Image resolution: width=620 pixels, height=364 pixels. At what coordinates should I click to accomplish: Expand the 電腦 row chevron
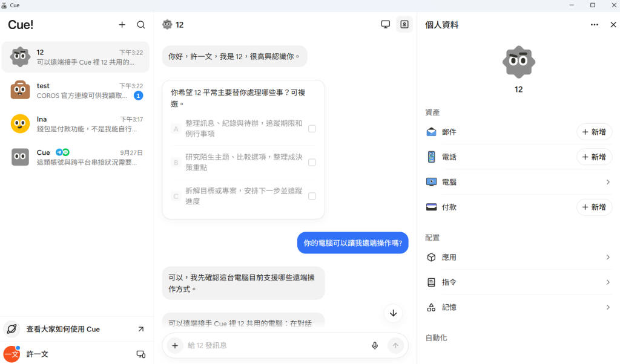coord(608,182)
